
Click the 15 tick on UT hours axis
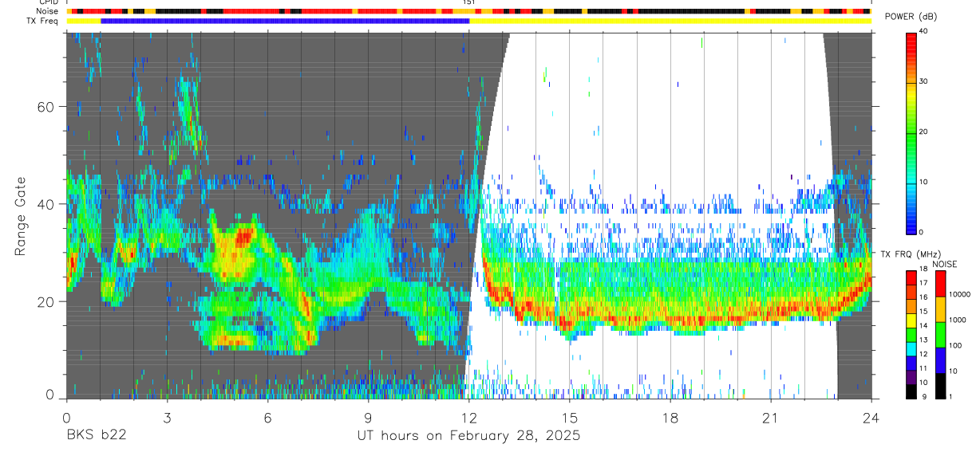click(x=570, y=418)
